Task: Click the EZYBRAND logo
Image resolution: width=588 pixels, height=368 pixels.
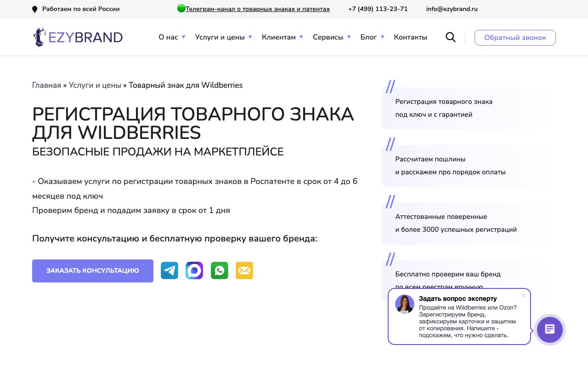Action: 78,37
